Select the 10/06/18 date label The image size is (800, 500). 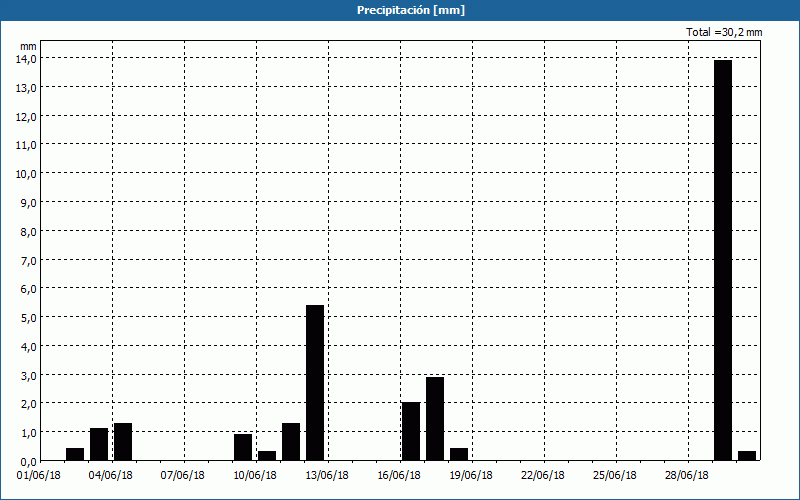click(255, 476)
